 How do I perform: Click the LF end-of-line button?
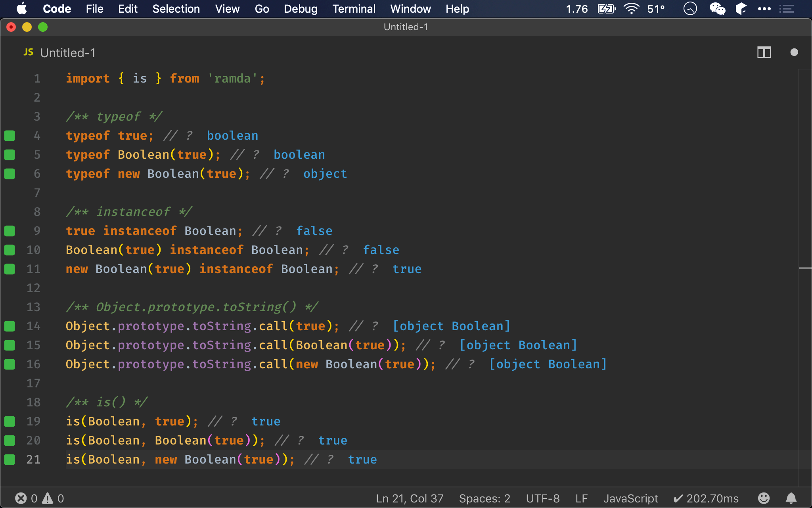581,498
